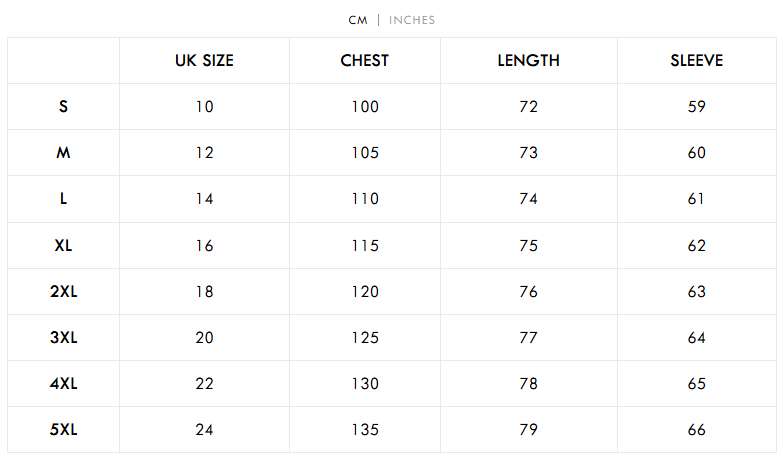Select the XL size row label
Image resolution: width=783 pixels, height=461 pixels.
(x=64, y=245)
